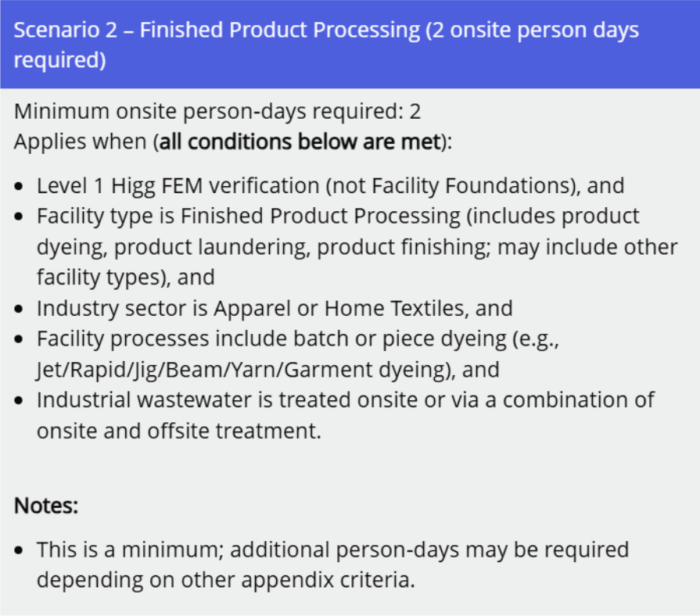This screenshot has height=616, width=700.
Task: Click the 'Applies when' text
Action: pyautogui.click(x=81, y=143)
